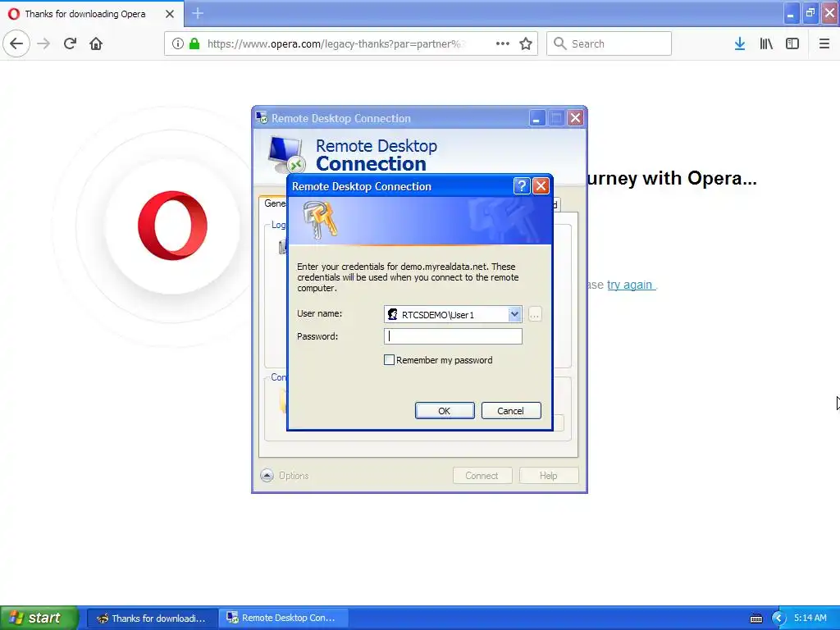Minimize the Remote Desktop Connection window

[x=536, y=118]
